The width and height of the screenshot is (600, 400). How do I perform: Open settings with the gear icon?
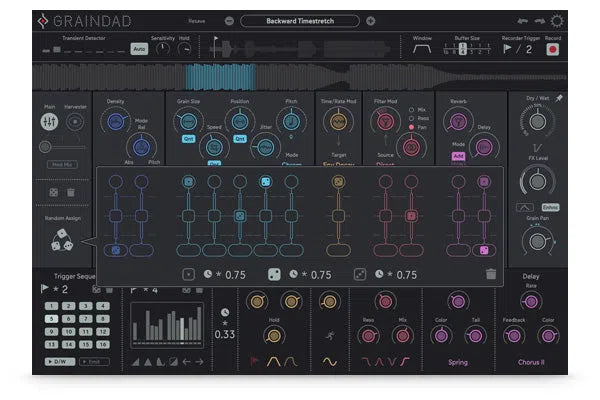pos(557,20)
